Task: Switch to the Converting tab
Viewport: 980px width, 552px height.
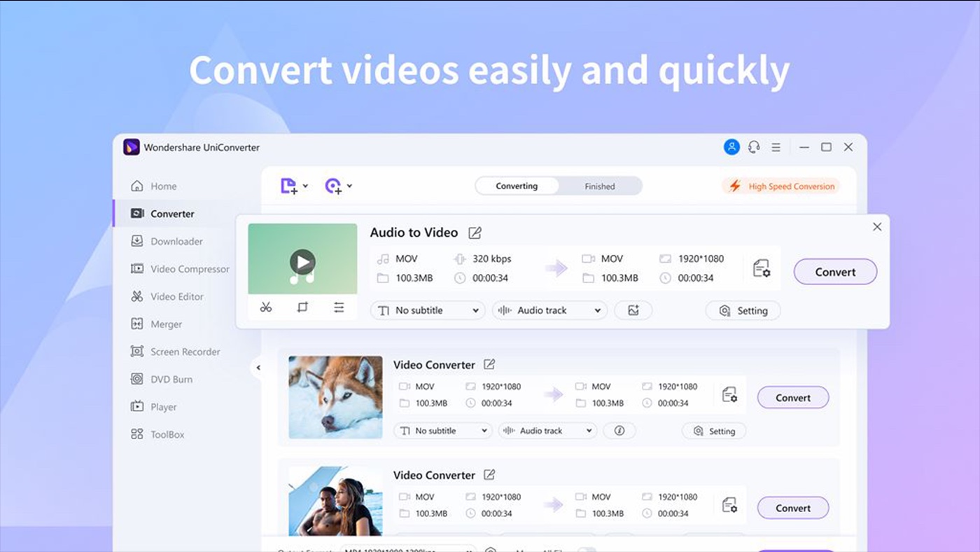Action: point(517,186)
